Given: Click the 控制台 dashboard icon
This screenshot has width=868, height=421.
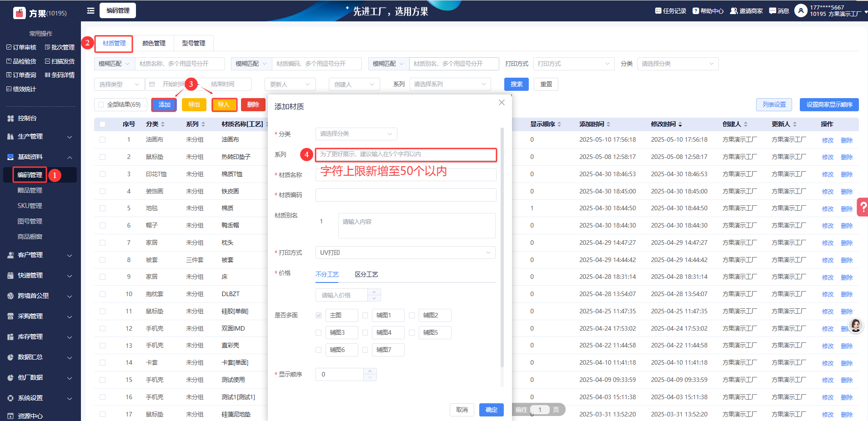Looking at the screenshot, I should tap(10, 119).
